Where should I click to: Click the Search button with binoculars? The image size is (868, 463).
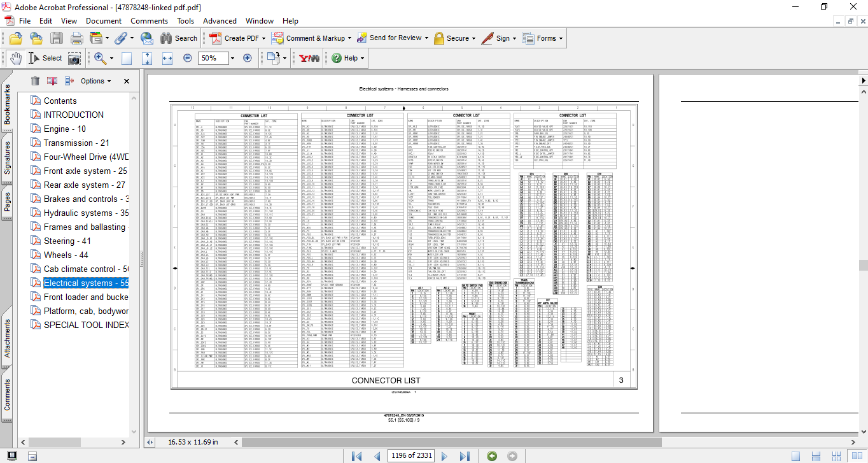(x=178, y=38)
